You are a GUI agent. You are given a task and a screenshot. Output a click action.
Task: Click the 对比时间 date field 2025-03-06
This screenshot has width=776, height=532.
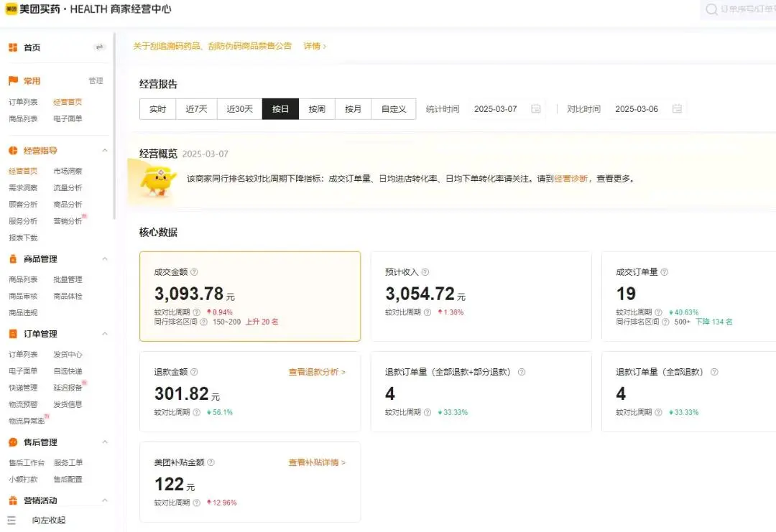pyautogui.click(x=647, y=109)
